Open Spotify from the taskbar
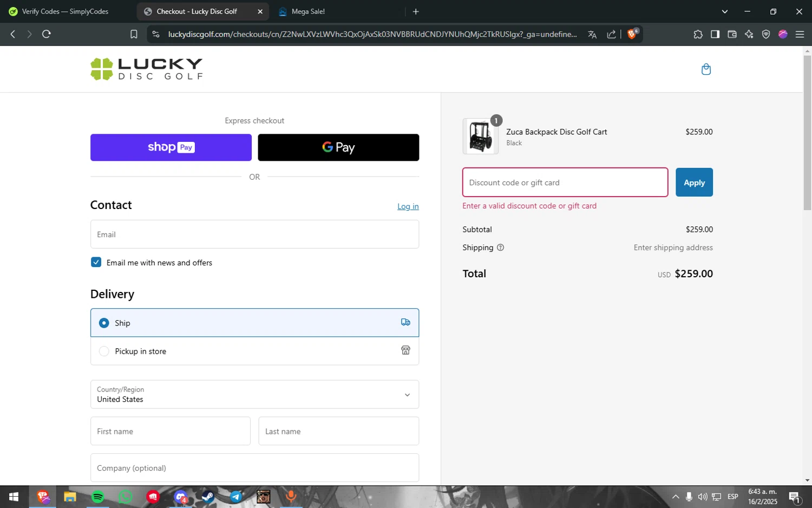 point(97,497)
